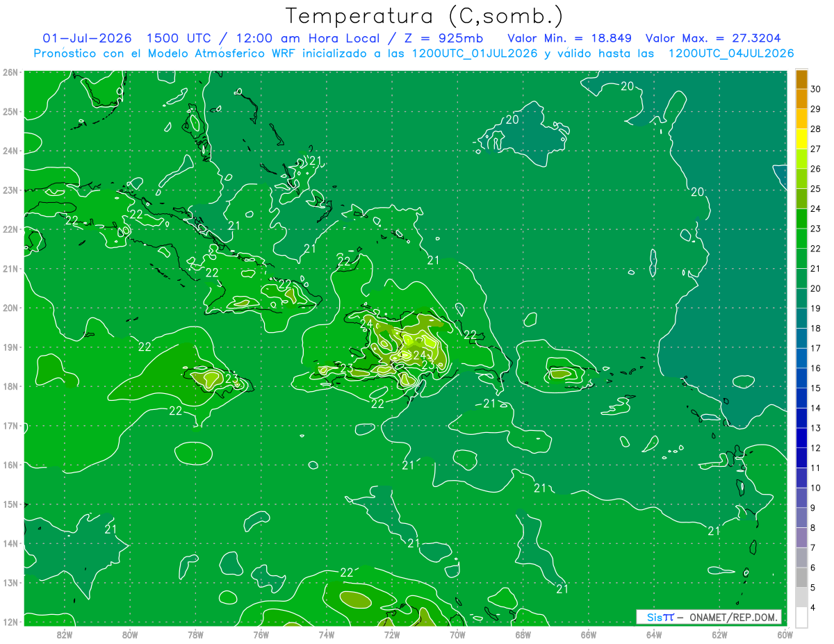
Task: Click the dark orange swatch above 30
Action: click(x=801, y=79)
